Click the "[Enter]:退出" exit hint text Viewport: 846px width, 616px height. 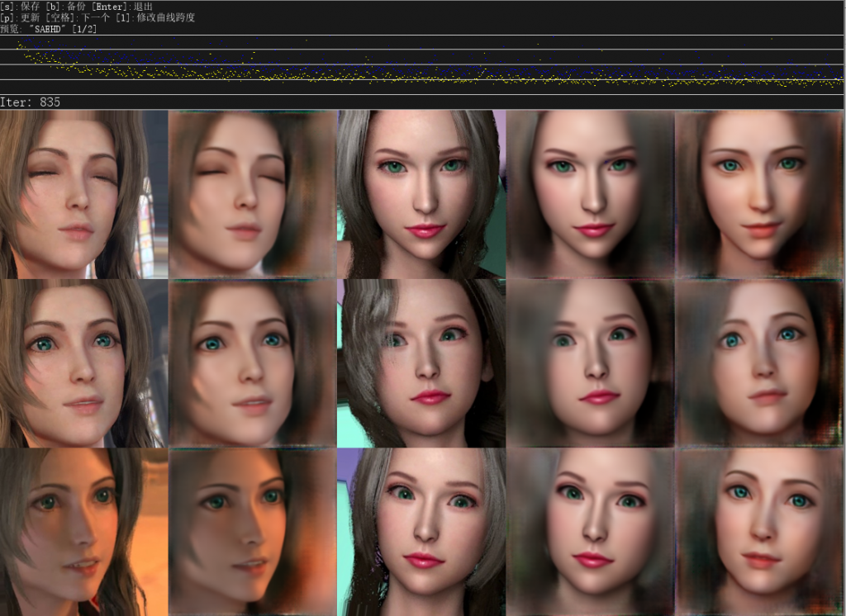(122, 7)
